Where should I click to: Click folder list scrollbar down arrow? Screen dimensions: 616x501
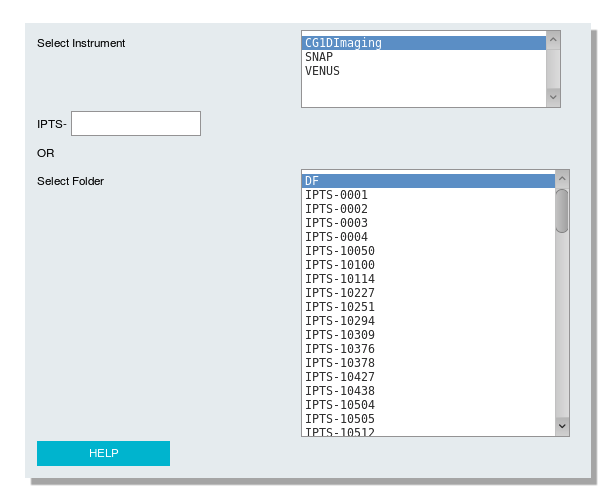(562, 427)
